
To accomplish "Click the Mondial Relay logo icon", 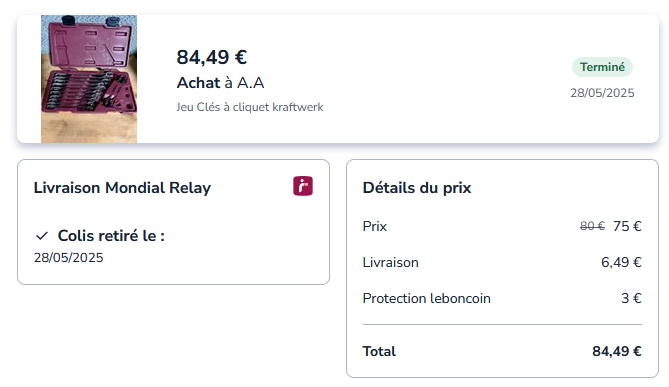I will (303, 186).
